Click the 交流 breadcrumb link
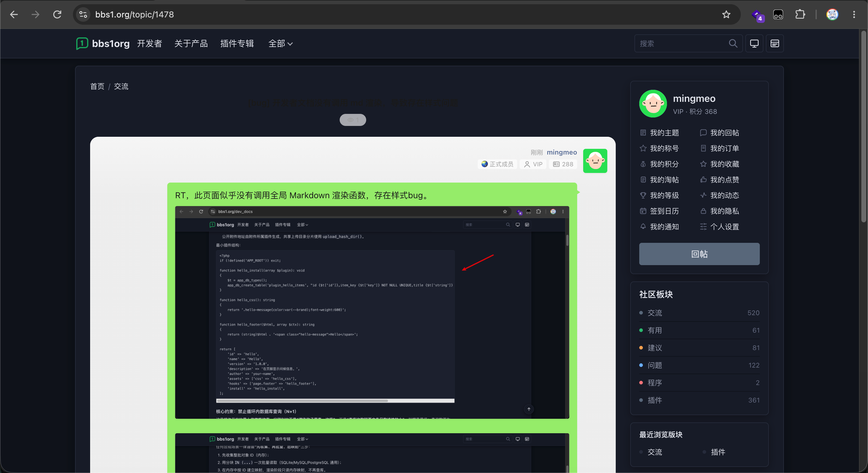This screenshot has height=473, width=868. tap(121, 86)
